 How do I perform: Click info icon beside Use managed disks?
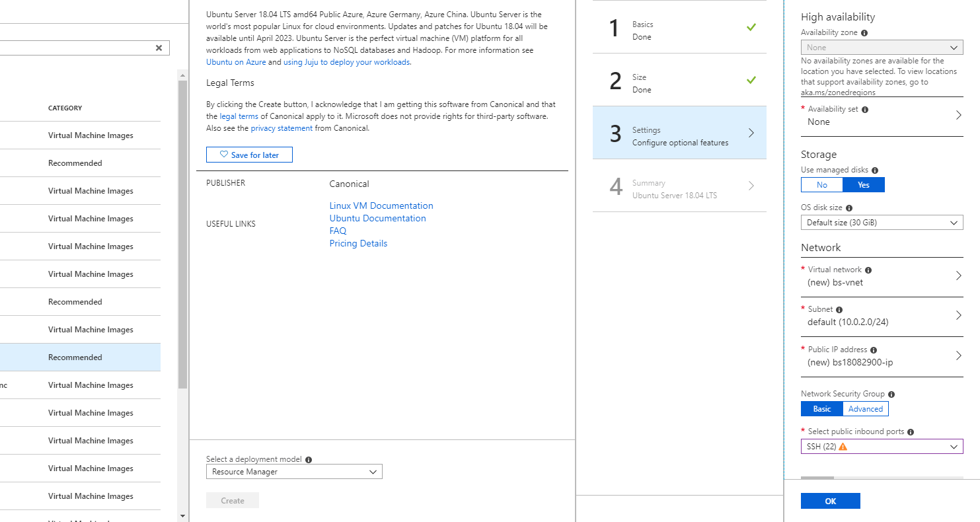pyautogui.click(x=875, y=170)
